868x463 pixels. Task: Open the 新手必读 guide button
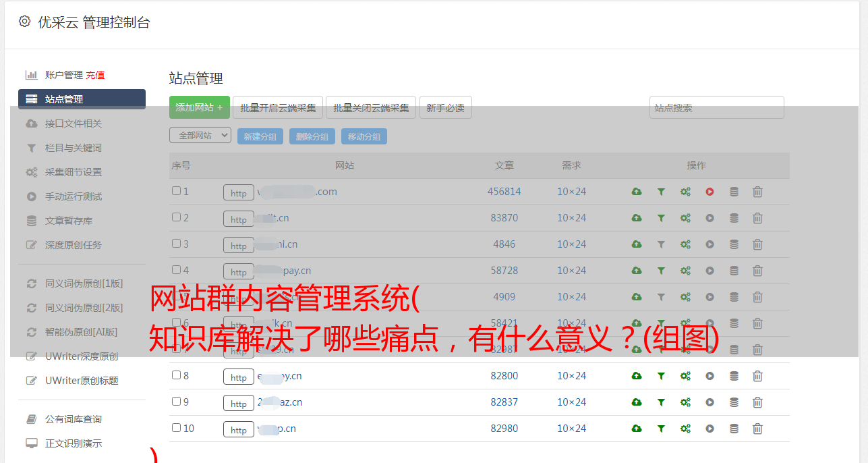tap(445, 107)
